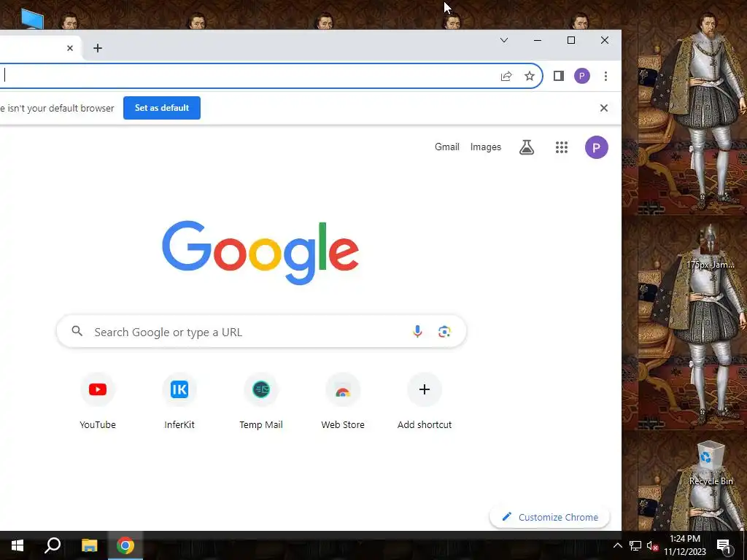Select the computer desktop icon at top
The width and height of the screenshot is (747, 560).
click(32, 19)
